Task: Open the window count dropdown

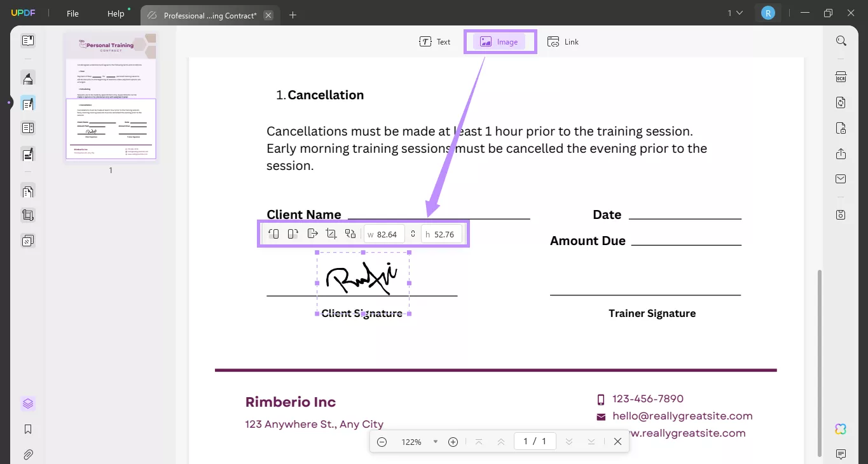Action: pyautogui.click(x=735, y=13)
